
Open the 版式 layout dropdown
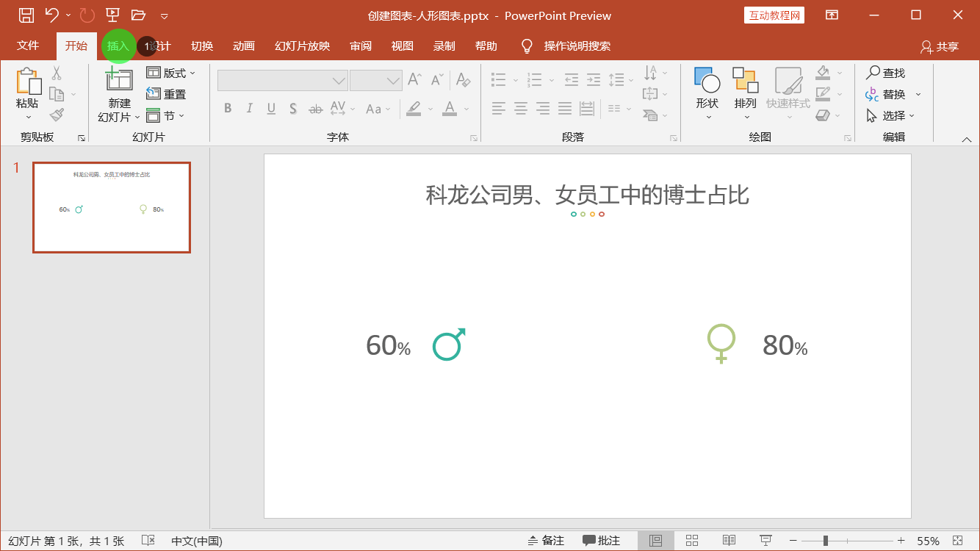[x=172, y=73]
